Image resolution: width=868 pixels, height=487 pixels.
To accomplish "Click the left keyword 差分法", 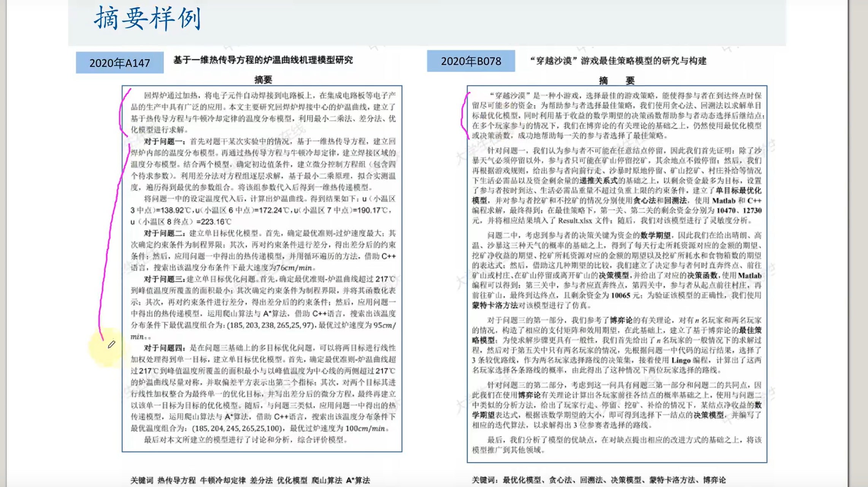I will pyautogui.click(x=261, y=480).
